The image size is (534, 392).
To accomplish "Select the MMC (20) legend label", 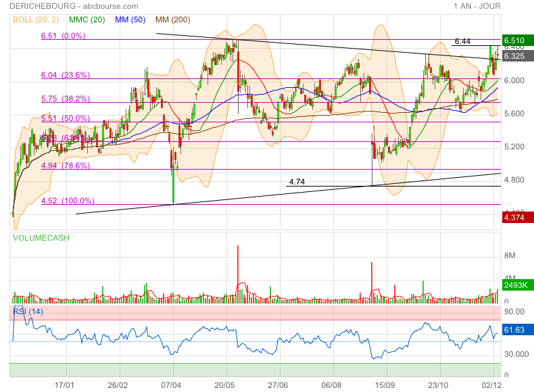I will 87,20.
